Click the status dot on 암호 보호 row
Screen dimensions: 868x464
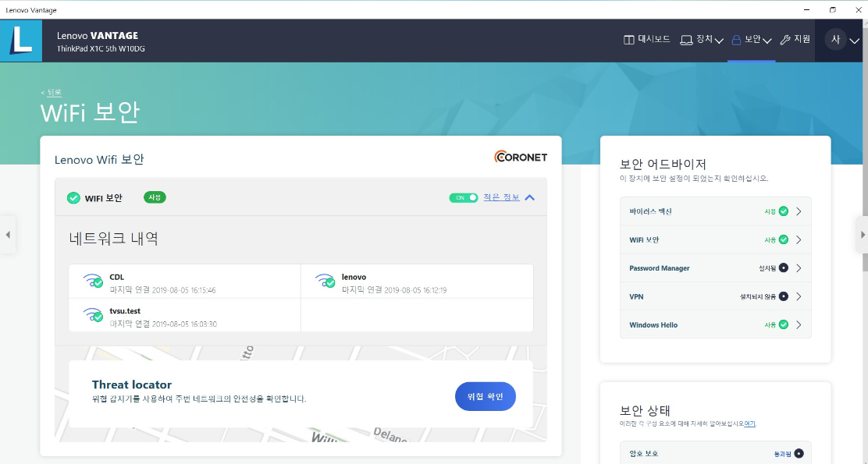point(799,454)
